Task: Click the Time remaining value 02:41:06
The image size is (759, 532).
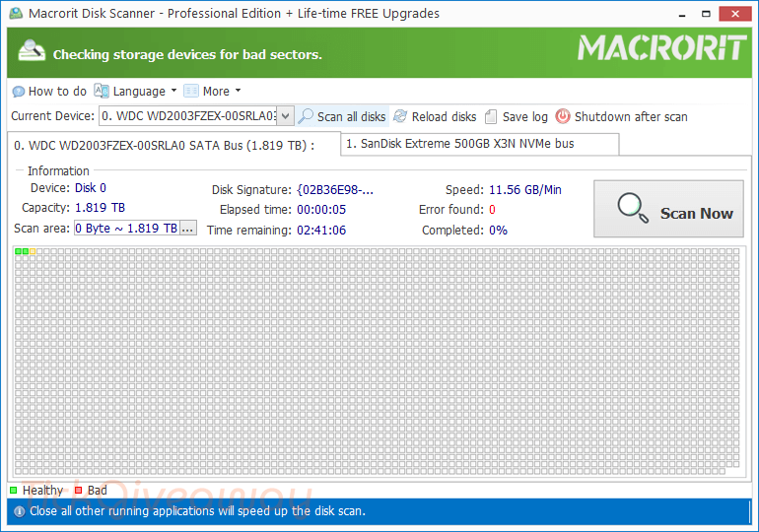Action: [x=321, y=231]
